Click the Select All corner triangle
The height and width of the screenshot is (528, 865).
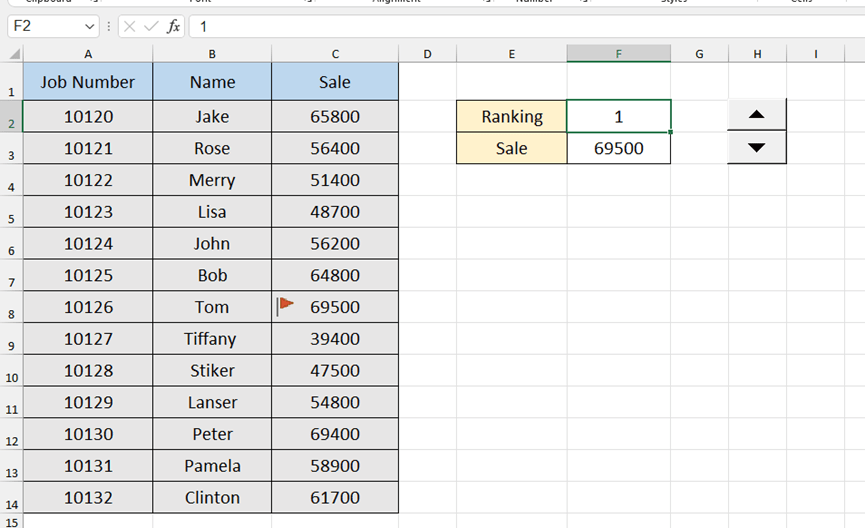(15, 54)
